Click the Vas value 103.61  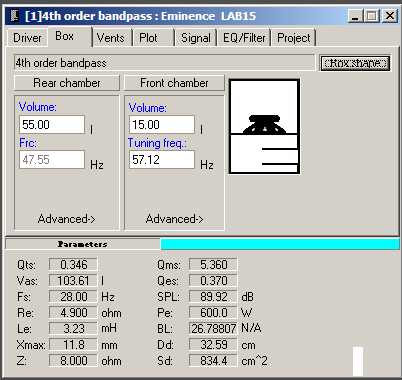73,281
